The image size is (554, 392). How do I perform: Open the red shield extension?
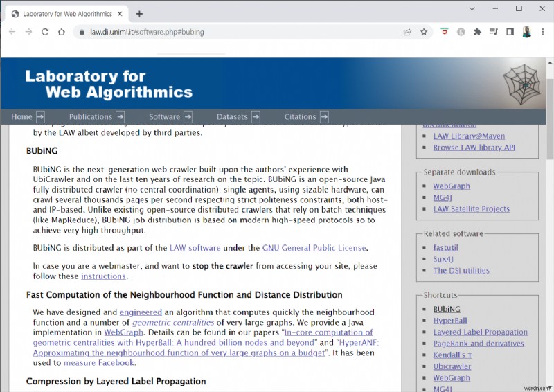(444, 31)
